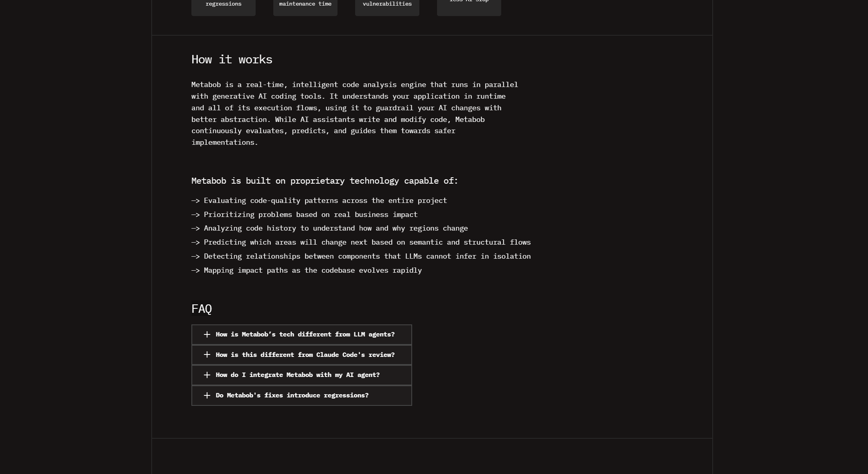Screen dimensions: 868x474
Task: Click the "Detecting relationships between components" line
Action: [x=361, y=256]
